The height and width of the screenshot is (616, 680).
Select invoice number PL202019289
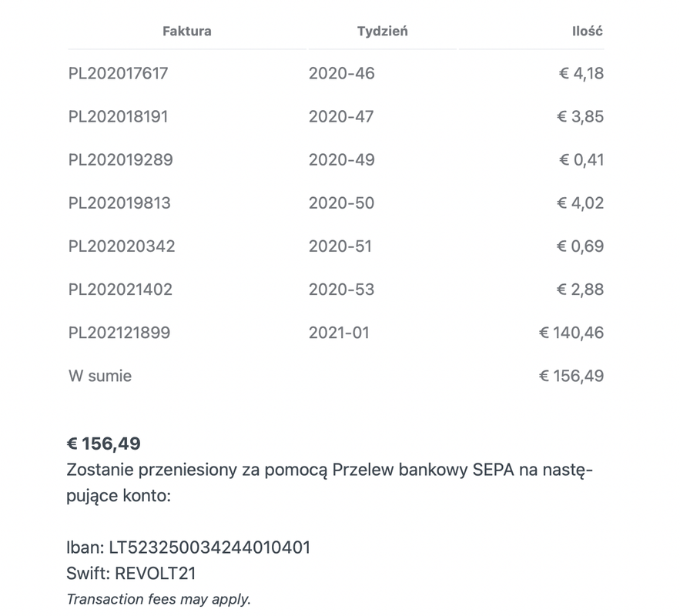(121, 160)
